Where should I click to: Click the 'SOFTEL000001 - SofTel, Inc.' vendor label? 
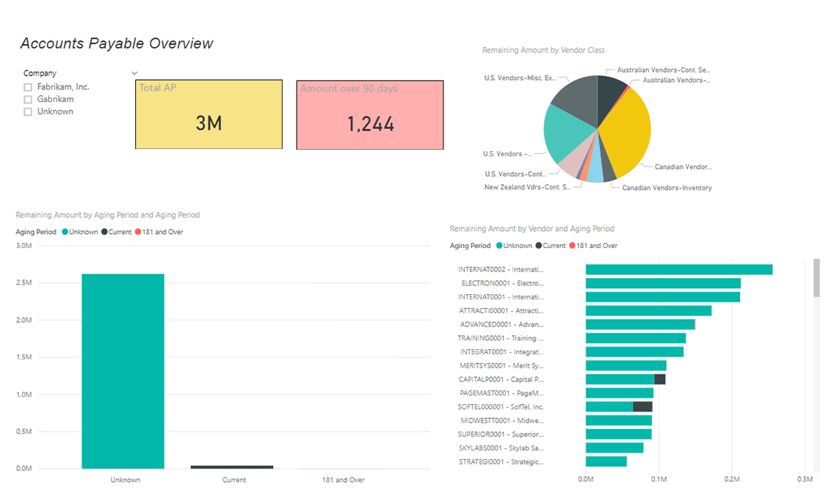[x=500, y=407]
